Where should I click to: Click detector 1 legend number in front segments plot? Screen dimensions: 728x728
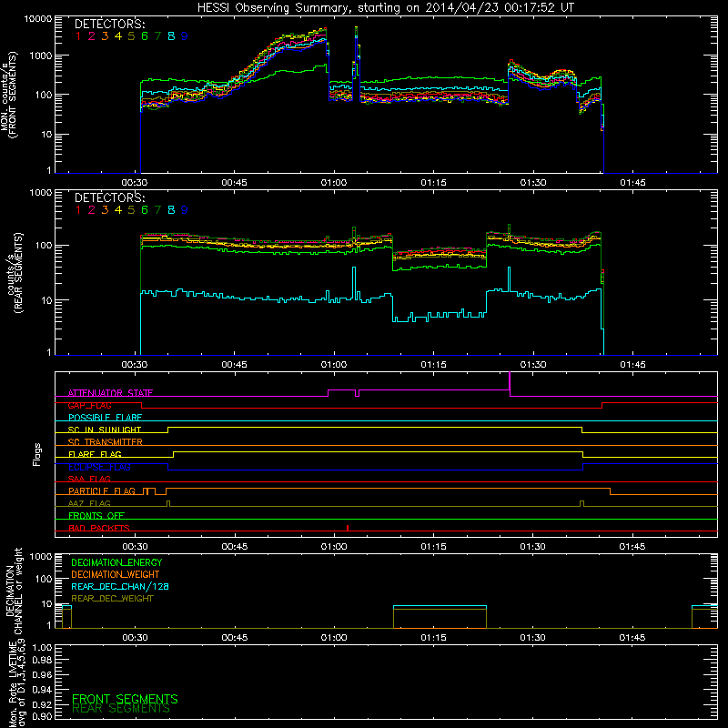coord(78,36)
